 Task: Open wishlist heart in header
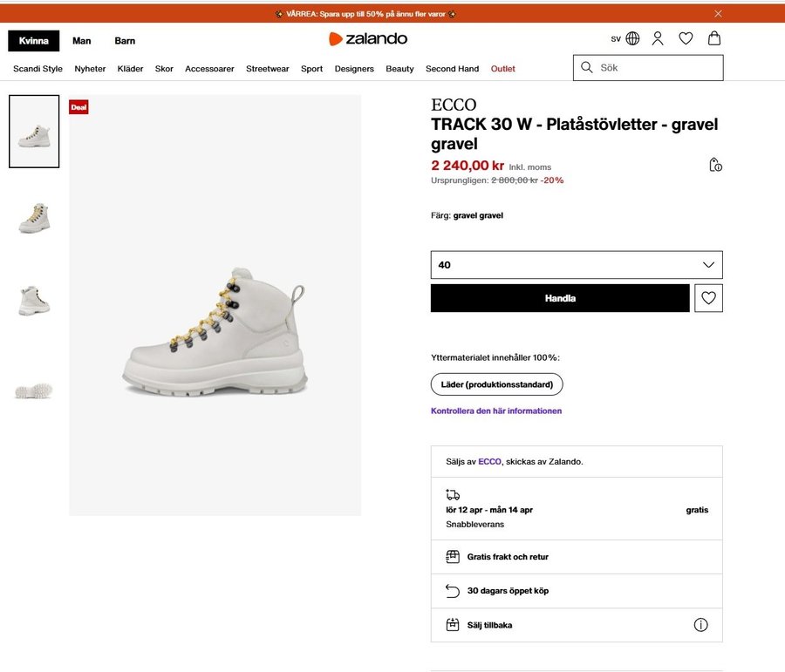click(686, 39)
